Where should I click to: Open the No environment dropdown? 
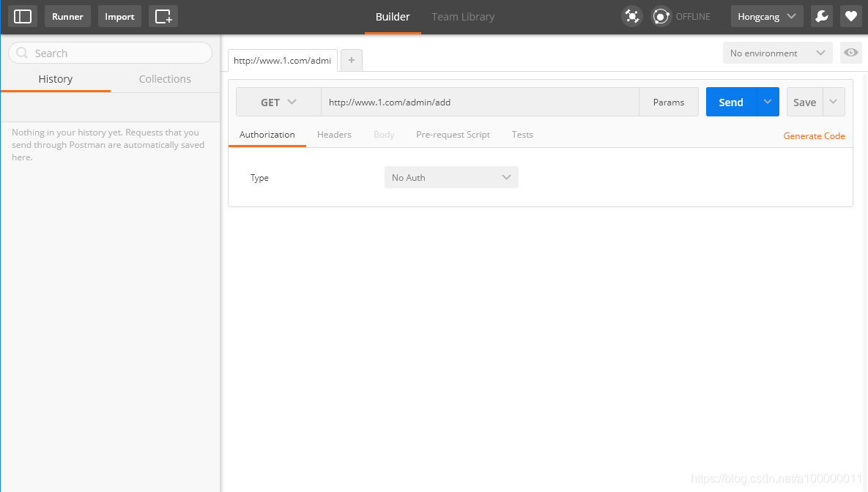pyautogui.click(x=777, y=53)
